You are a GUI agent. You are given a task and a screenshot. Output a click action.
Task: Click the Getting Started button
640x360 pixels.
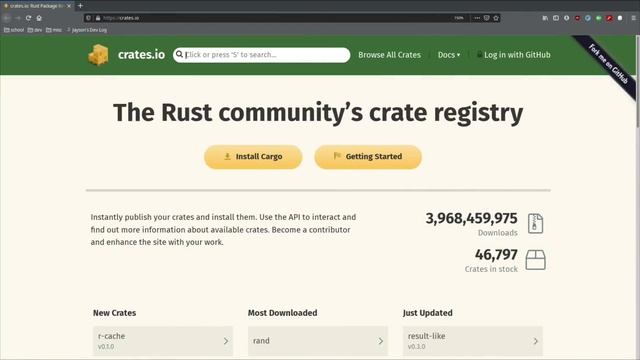[368, 157]
